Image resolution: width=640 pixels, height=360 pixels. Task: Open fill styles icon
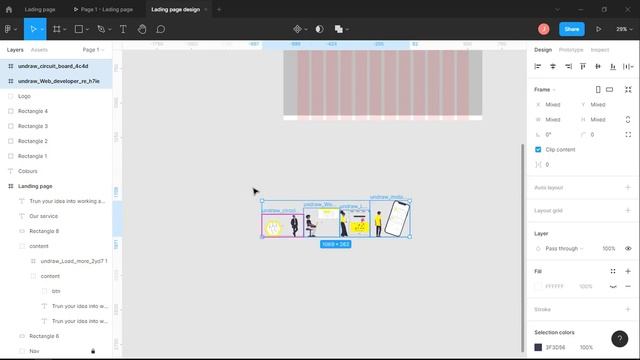click(x=613, y=271)
